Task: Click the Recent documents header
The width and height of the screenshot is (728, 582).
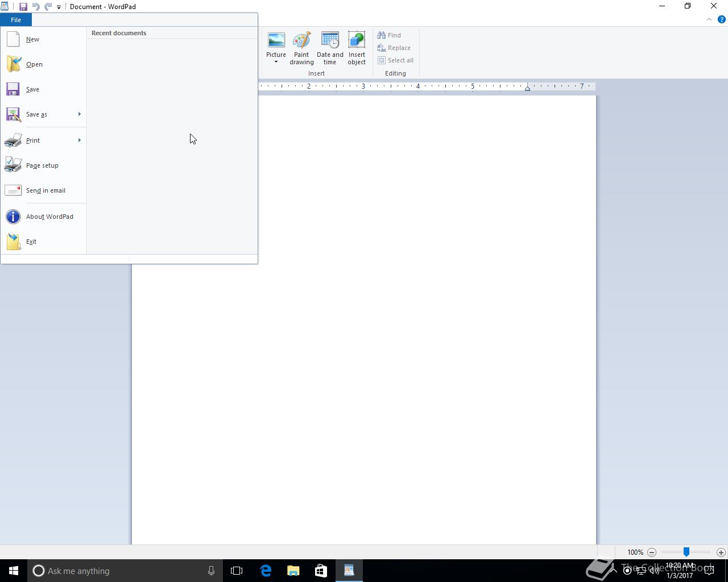Action: coord(119,33)
